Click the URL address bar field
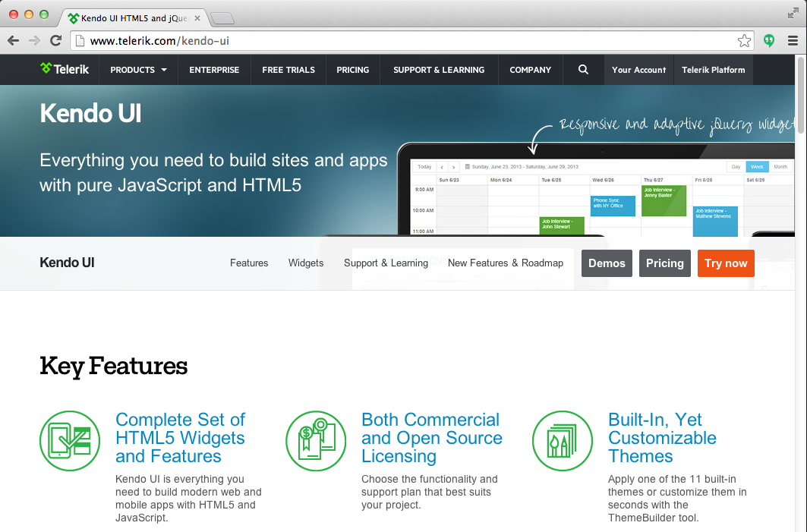 tap(411, 41)
